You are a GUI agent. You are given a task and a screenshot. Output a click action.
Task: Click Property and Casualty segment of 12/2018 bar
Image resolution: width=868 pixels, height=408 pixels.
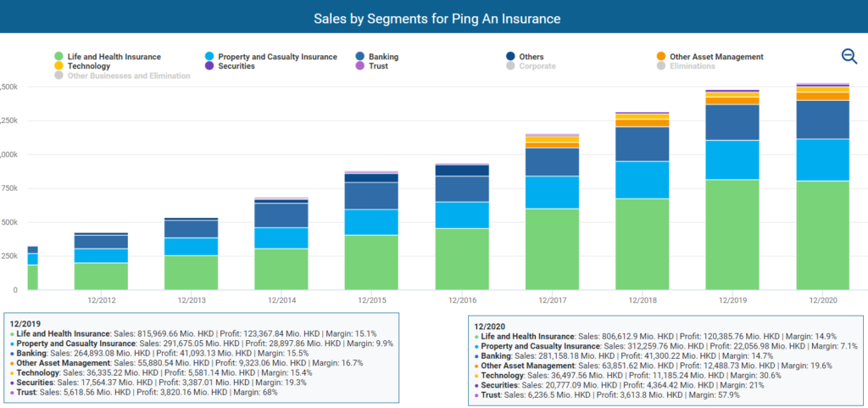[x=643, y=180]
